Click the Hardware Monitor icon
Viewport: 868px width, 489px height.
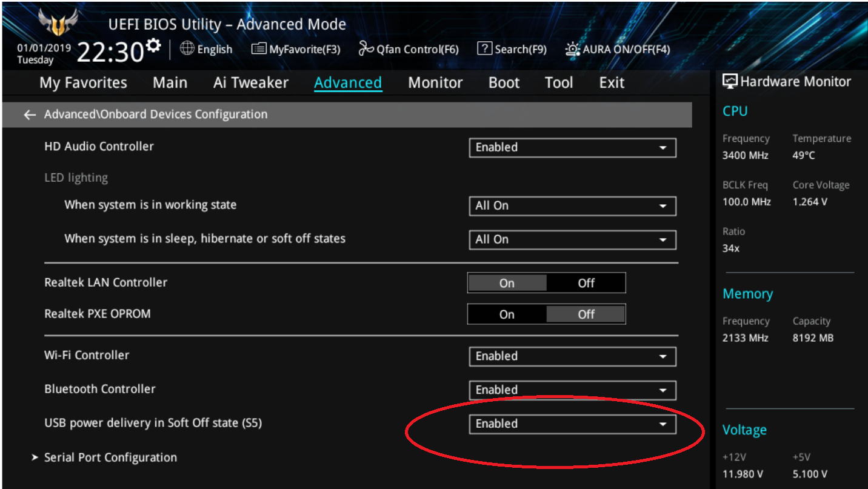(x=730, y=82)
